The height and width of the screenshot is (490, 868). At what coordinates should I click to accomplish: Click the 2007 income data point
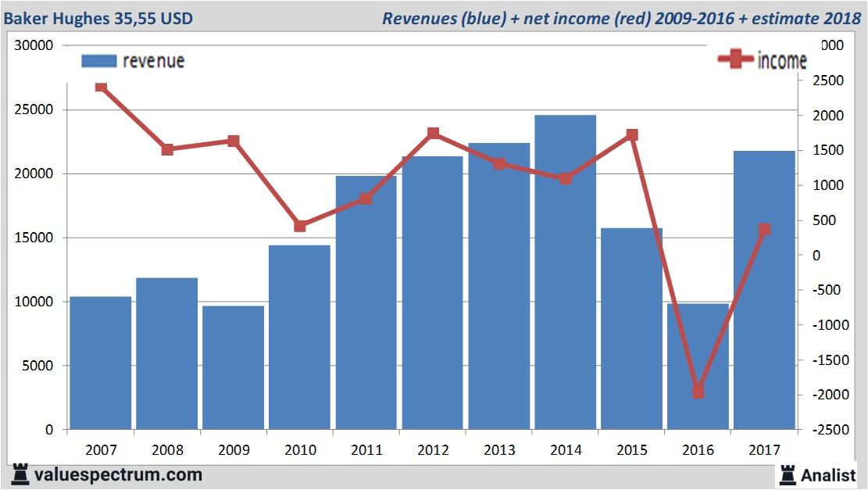101,87
